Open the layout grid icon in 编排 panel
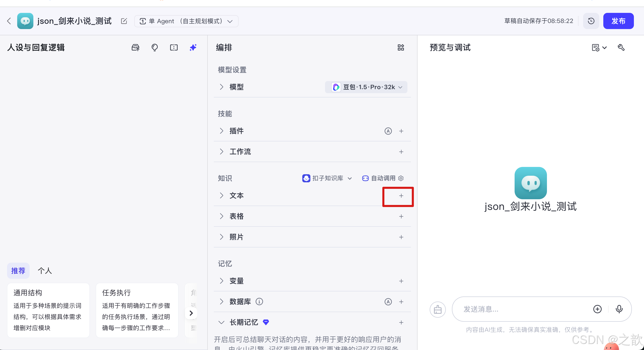The height and width of the screenshot is (350, 644). click(401, 47)
